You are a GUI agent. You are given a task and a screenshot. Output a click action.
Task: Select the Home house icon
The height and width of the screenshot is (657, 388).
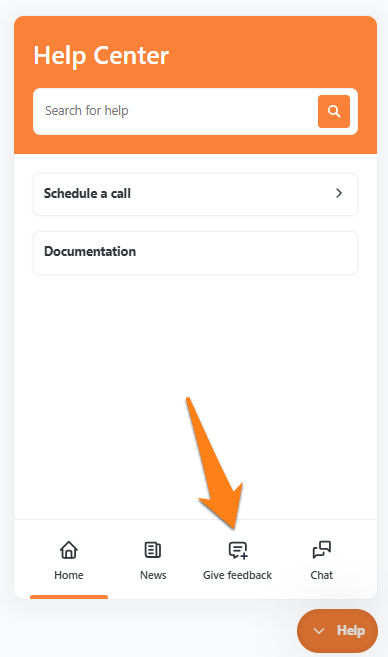pos(69,550)
